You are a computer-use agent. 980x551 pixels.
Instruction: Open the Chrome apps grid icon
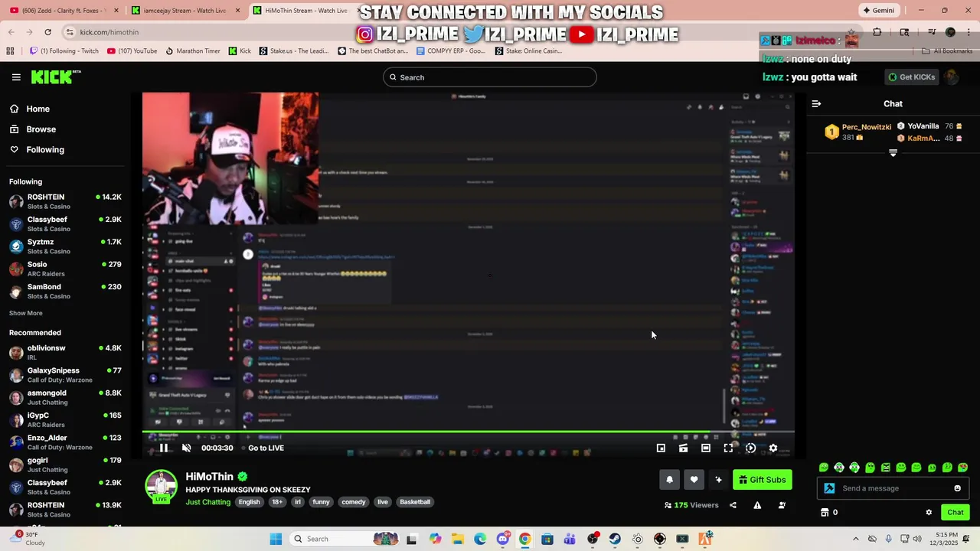[x=10, y=51]
